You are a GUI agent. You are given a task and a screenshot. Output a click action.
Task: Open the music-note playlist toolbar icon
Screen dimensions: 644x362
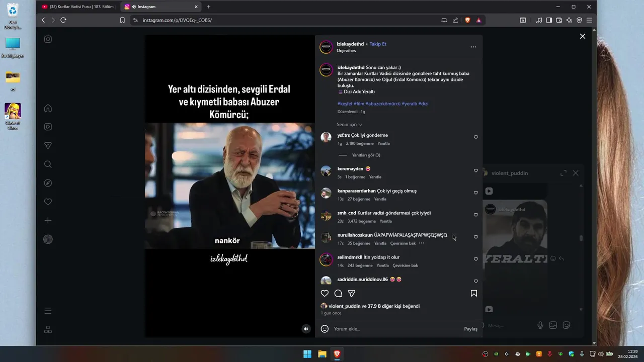[x=539, y=20]
